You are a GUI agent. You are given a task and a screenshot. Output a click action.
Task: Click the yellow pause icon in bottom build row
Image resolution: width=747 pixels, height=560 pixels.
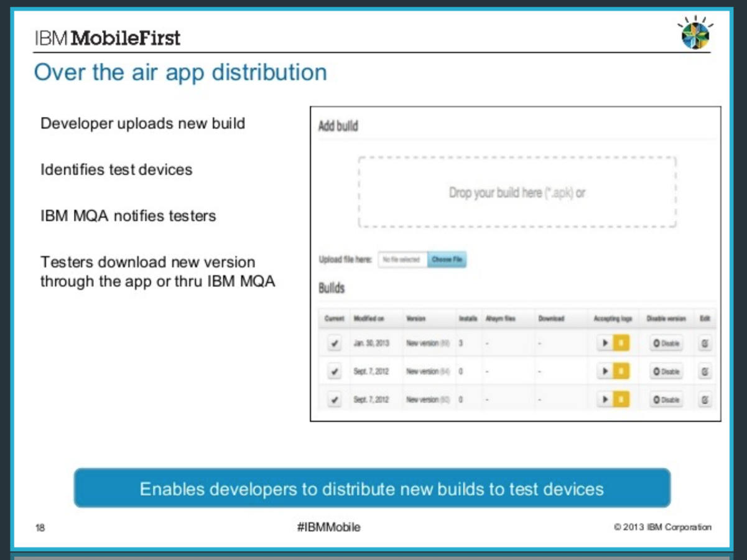pos(621,399)
